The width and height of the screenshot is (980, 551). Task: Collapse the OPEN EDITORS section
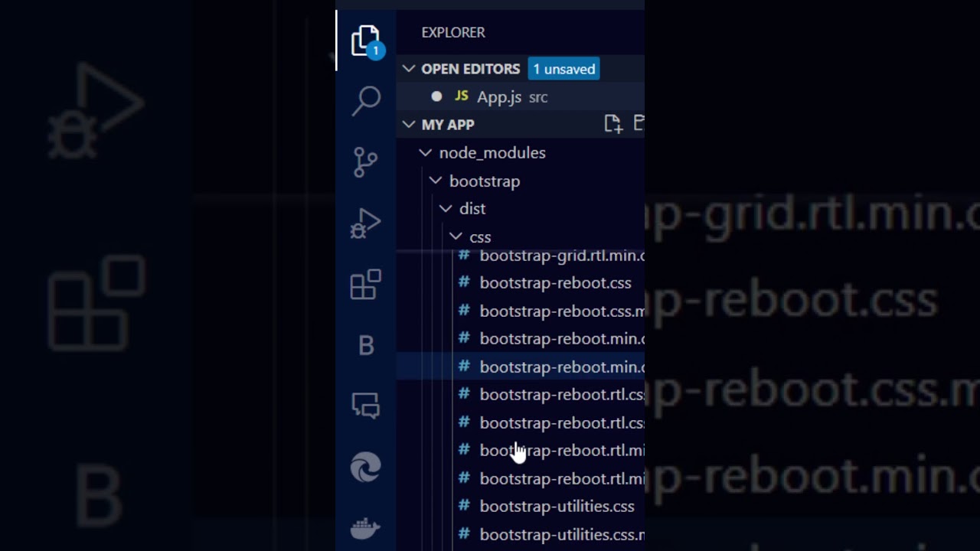click(x=409, y=69)
